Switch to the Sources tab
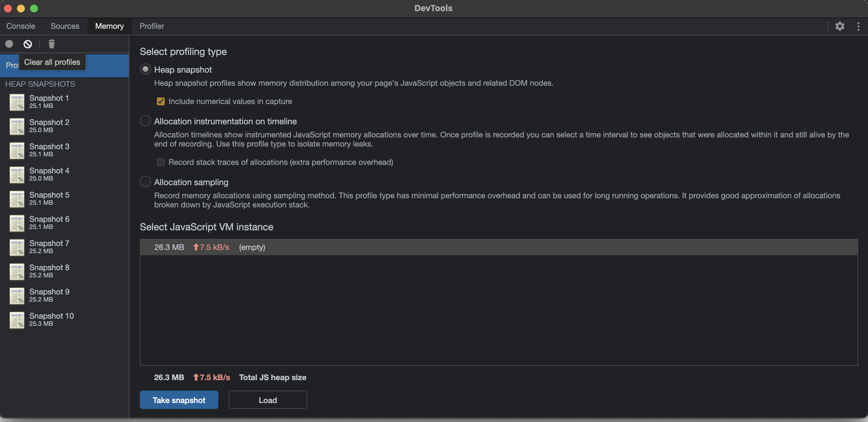868x422 pixels. pos(65,26)
